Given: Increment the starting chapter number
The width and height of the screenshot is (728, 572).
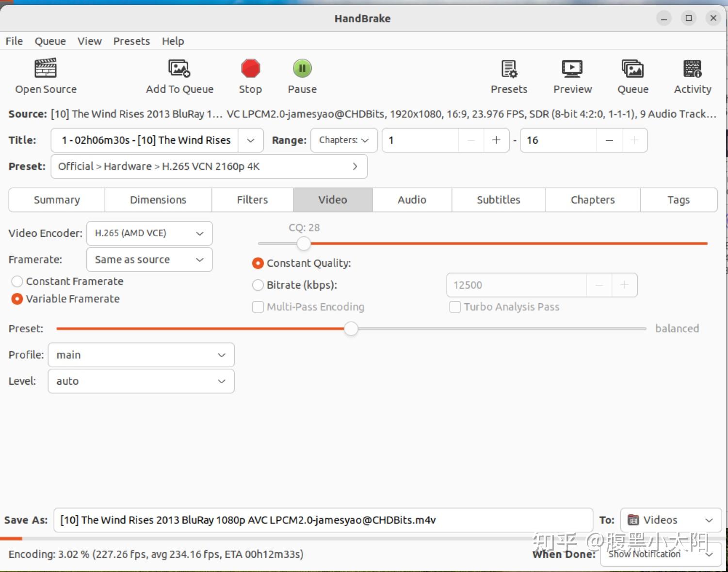Looking at the screenshot, I should point(496,140).
